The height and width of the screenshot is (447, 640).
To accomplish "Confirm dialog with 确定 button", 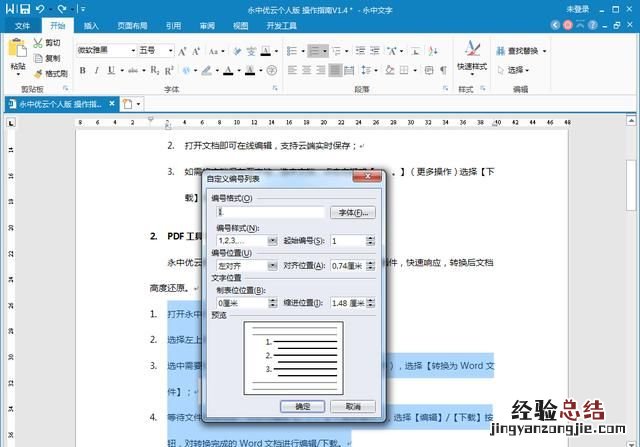I will tap(302, 407).
